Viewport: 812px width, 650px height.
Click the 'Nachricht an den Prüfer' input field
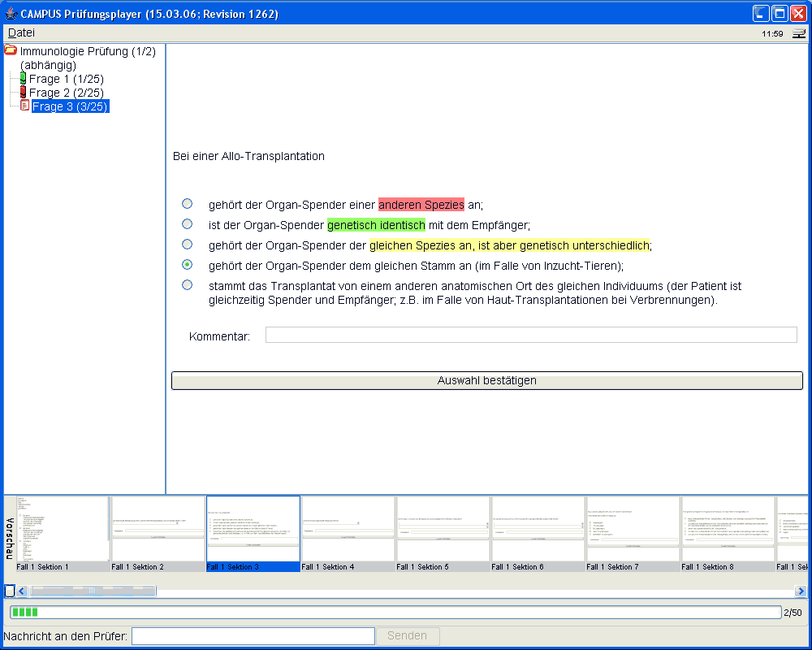[x=253, y=635]
